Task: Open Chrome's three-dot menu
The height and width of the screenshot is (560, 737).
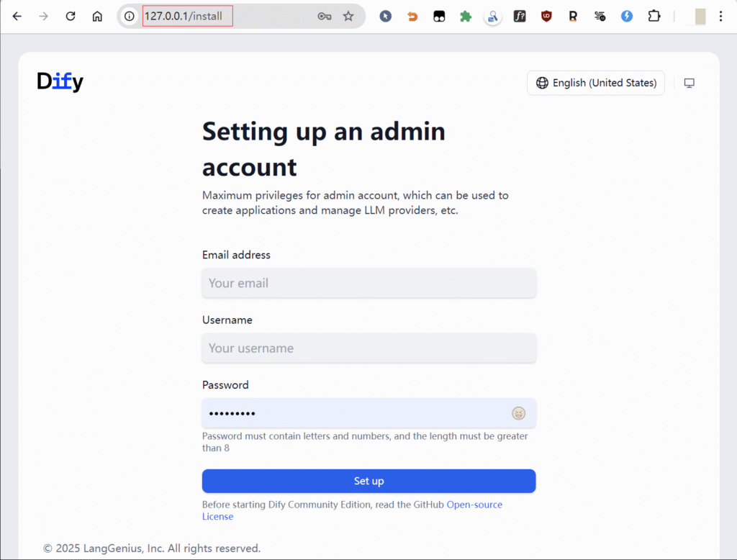Action: (x=721, y=16)
